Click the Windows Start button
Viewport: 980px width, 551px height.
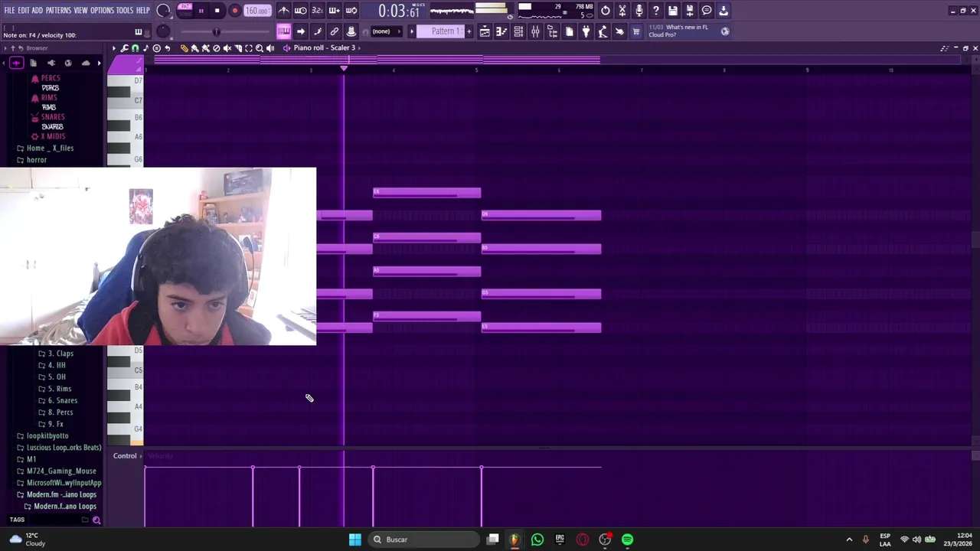(354, 540)
